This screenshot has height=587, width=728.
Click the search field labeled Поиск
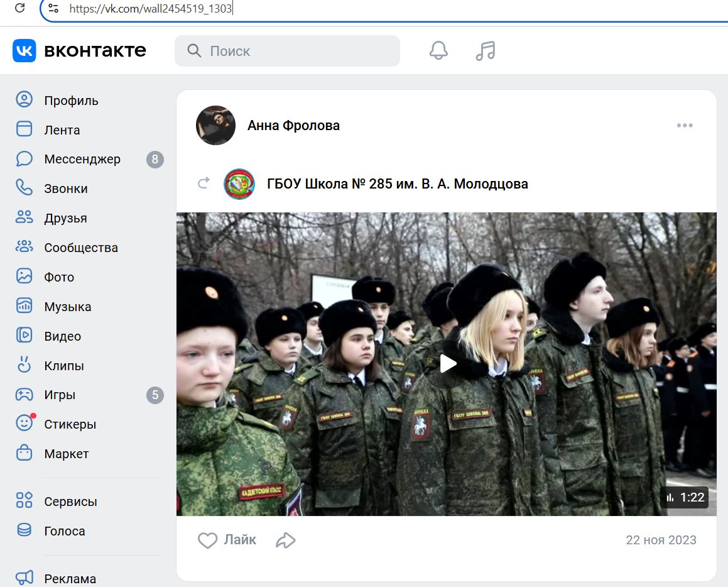pyautogui.click(x=287, y=51)
